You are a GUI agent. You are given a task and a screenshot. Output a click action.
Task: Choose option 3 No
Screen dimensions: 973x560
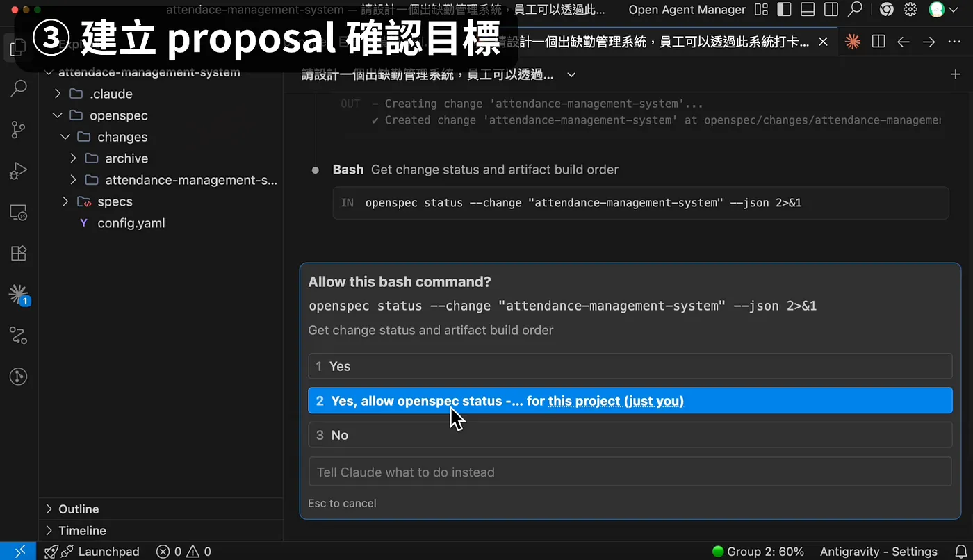(x=630, y=435)
